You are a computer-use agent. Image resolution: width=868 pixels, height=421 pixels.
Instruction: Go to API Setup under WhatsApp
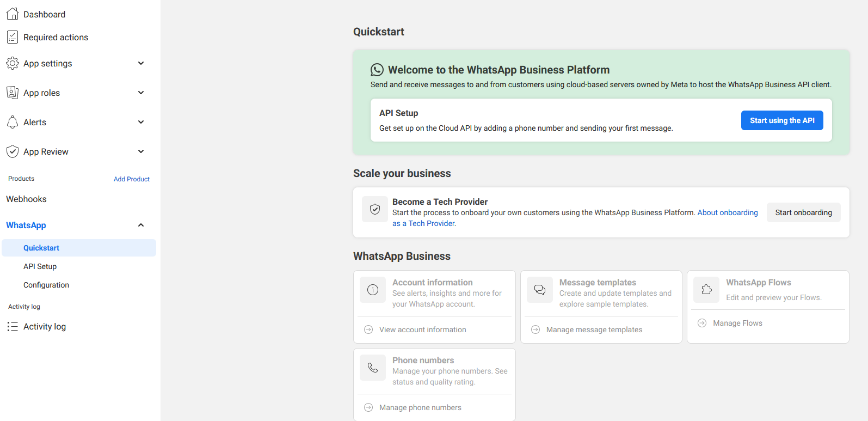40,266
